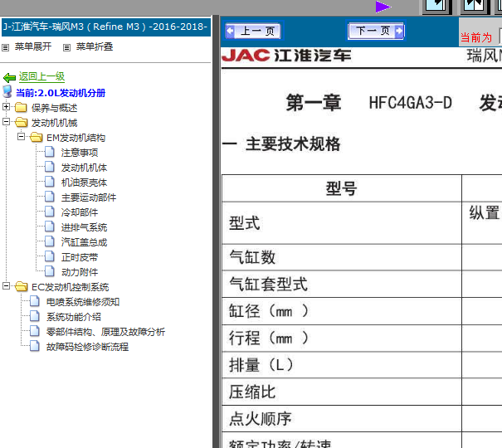Viewport: 502px width, 448px height.
Task: Click document icon beside 机油泵壳体
Action: coord(49,182)
